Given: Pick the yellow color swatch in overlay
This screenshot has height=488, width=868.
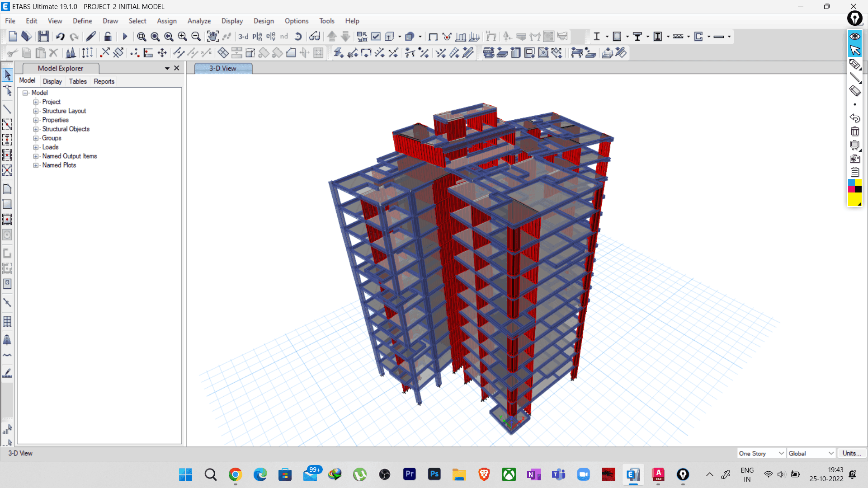Looking at the screenshot, I should click(854, 199).
